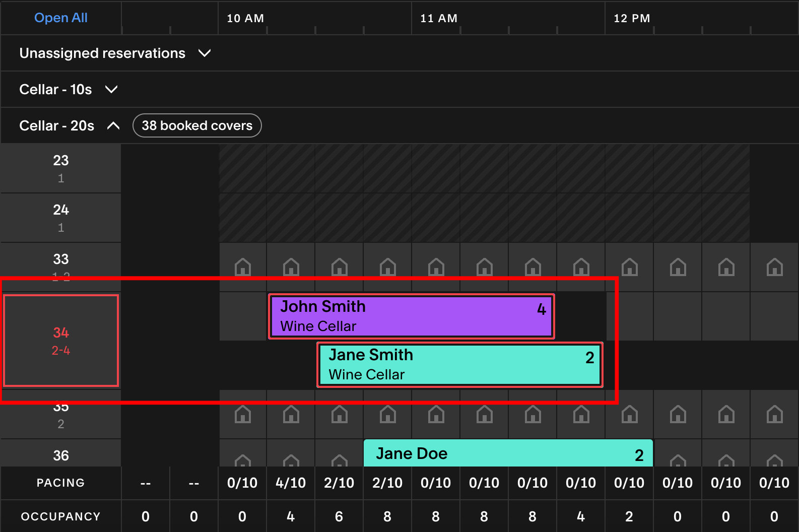This screenshot has height=532, width=799.
Task: Select table 24 row label
Action: (61, 218)
